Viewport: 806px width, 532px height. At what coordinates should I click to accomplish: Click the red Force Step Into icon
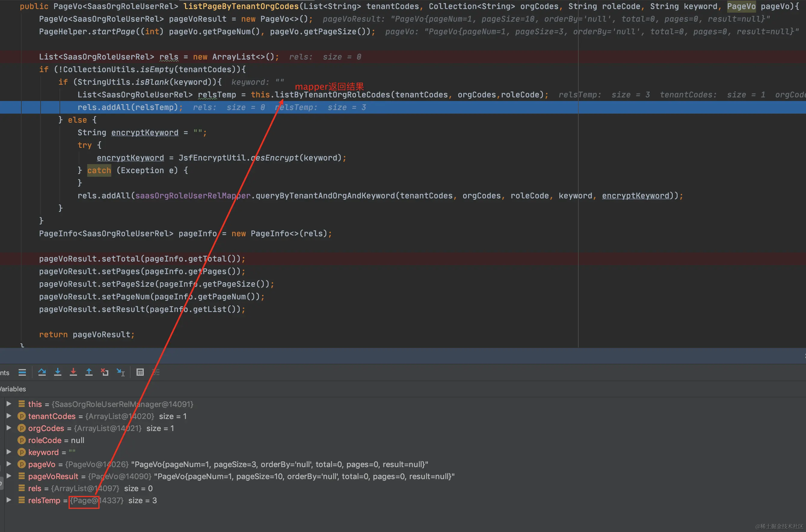pyautogui.click(x=73, y=372)
